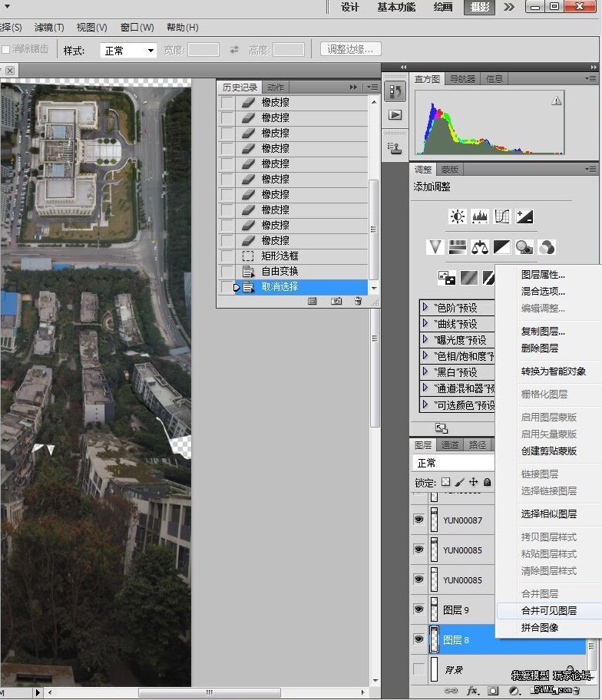Image resolution: width=602 pixels, height=700 pixels.
Task: Toggle visibility of 图层 9
Action: (x=418, y=610)
